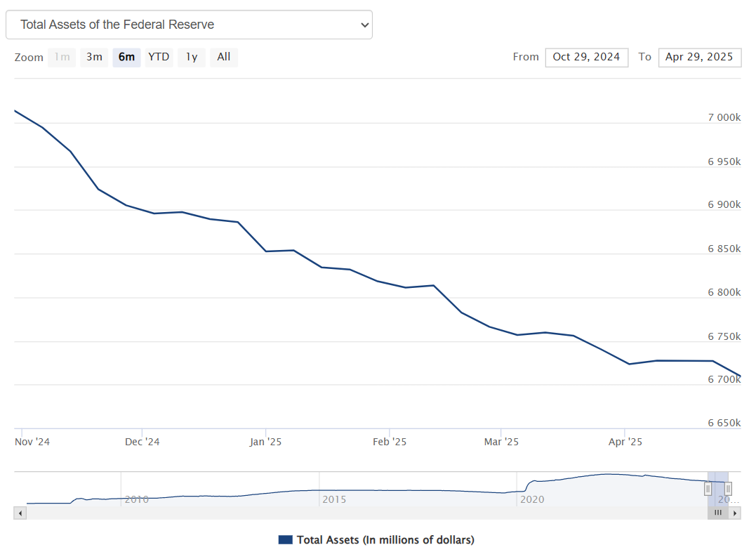Click the Nov '24 axis label

pos(32,442)
